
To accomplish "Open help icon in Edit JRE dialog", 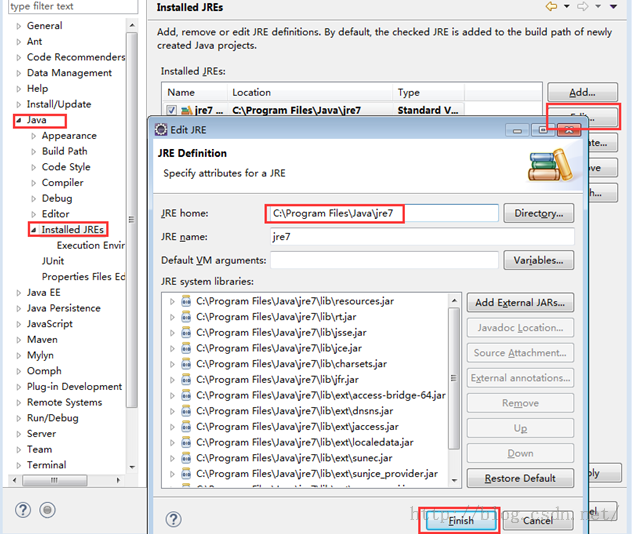I will (x=174, y=519).
